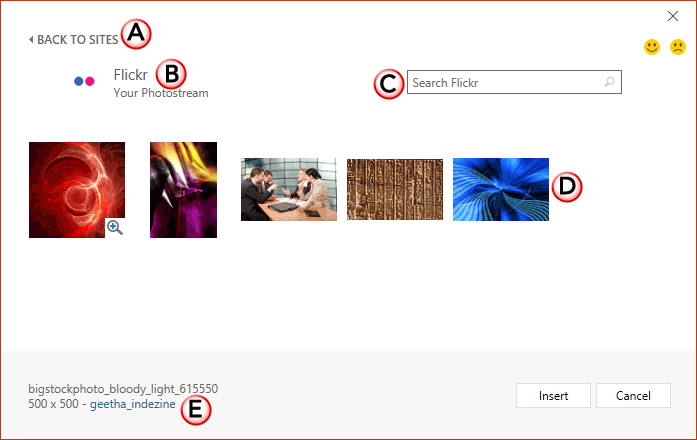697x440 pixels.
Task: Click the Cancel button
Action: [633, 396]
